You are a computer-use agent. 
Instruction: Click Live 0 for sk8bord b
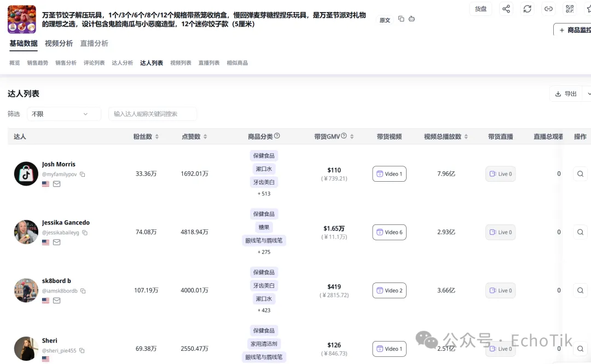tap(501, 291)
